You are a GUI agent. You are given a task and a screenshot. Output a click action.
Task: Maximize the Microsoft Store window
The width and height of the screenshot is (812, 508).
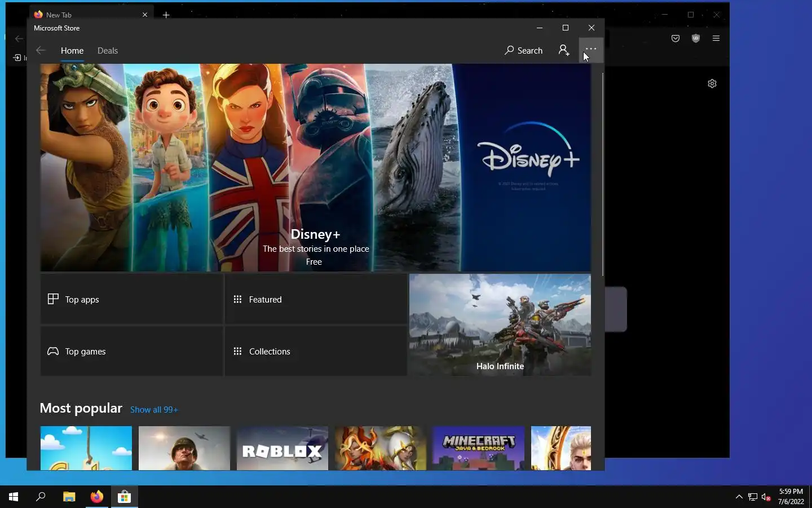pyautogui.click(x=566, y=28)
